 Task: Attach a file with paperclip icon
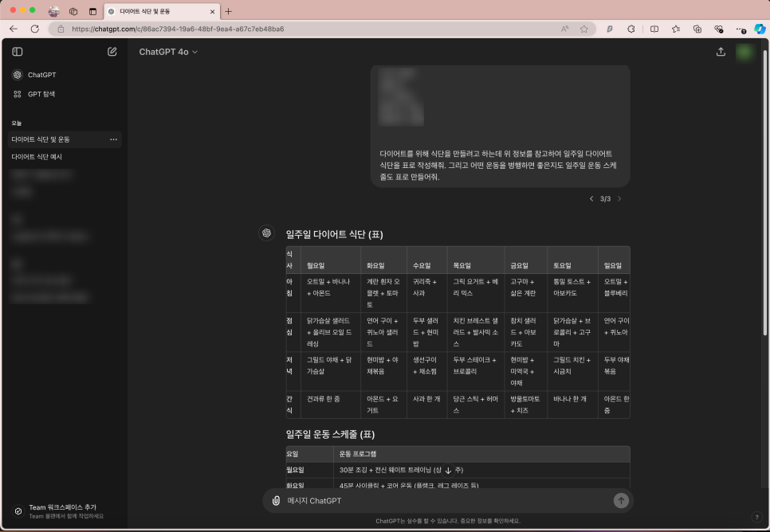point(276,501)
